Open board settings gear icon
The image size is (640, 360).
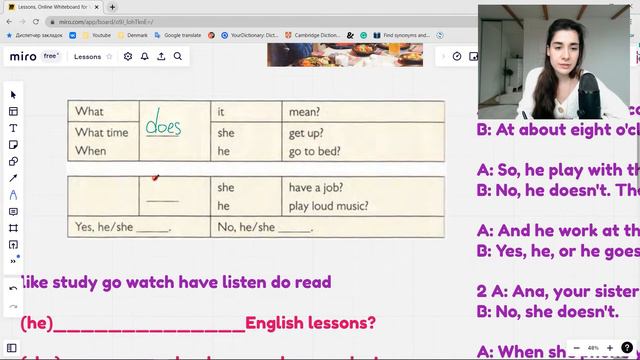[x=128, y=56]
